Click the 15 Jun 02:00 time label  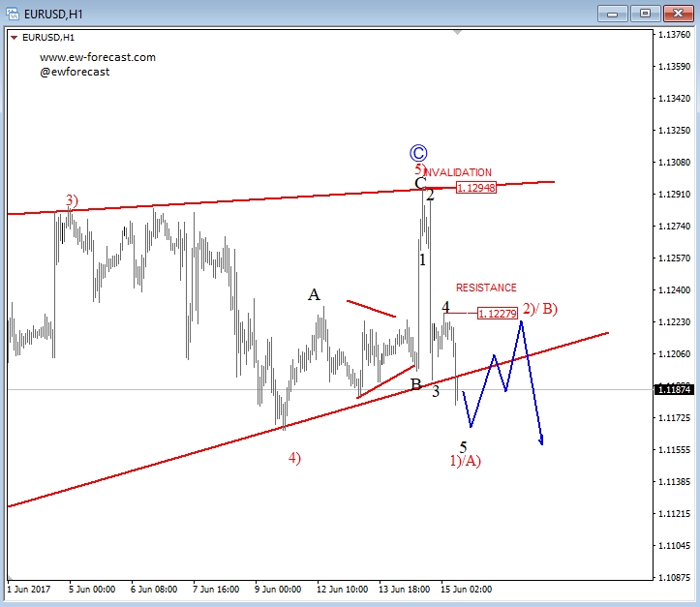click(x=466, y=590)
